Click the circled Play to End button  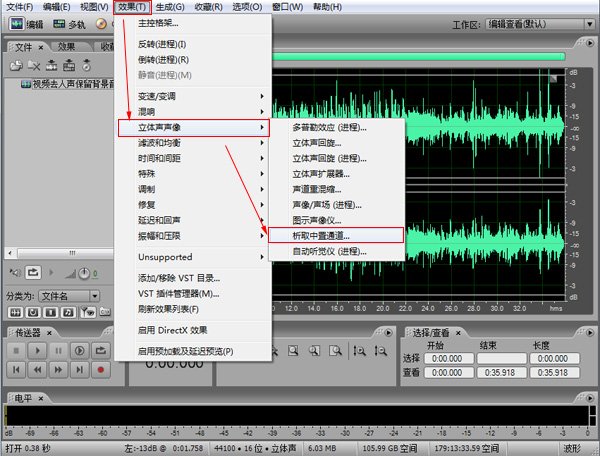(x=80, y=350)
